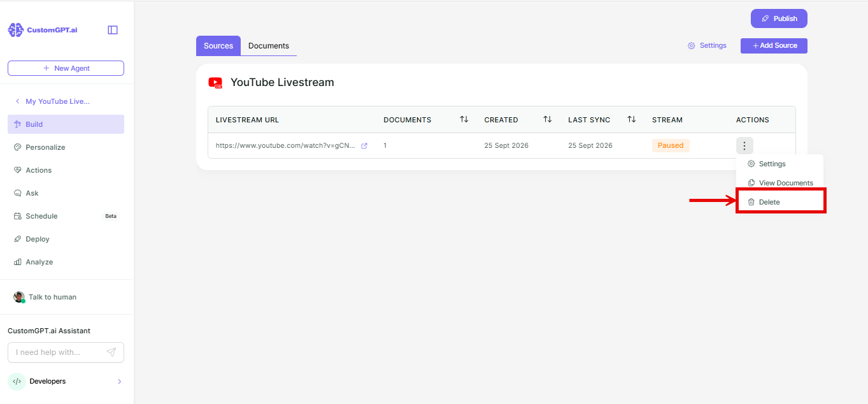The height and width of the screenshot is (404, 868).
Task: Click the YouTube Livestream red icon
Action: 215,83
